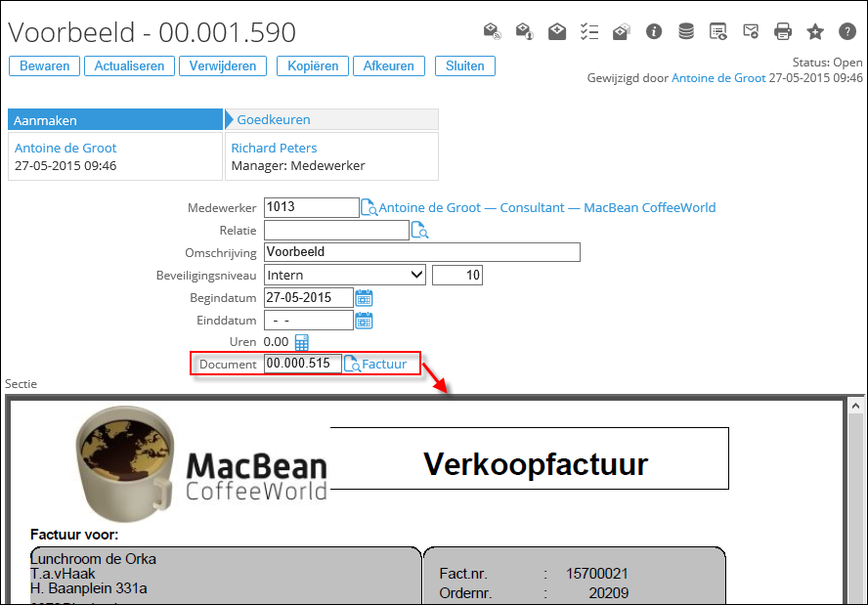
Task: Click the browse icon next to the Medewerker field
Action: (369, 208)
